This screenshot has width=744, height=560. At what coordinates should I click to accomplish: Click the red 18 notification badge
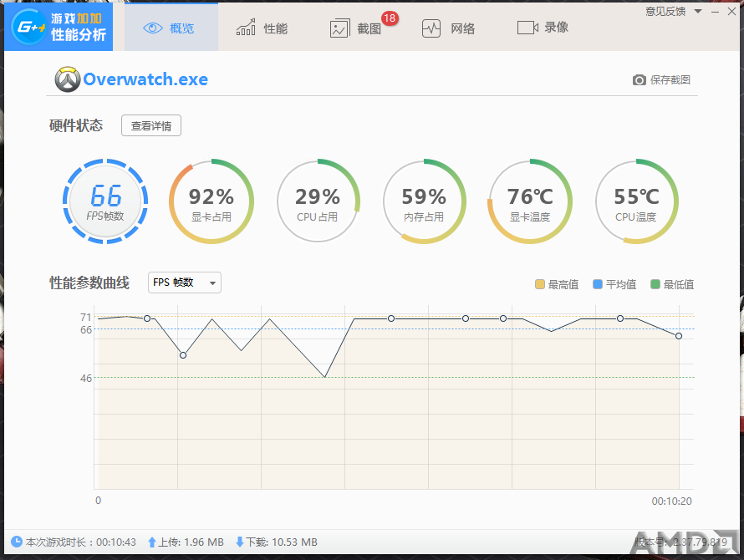tap(390, 18)
